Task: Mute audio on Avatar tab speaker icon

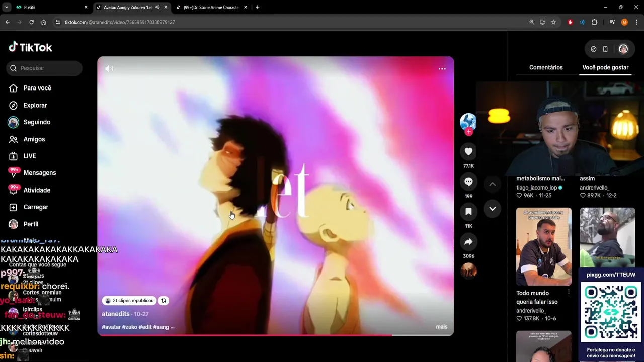Action: tap(157, 8)
